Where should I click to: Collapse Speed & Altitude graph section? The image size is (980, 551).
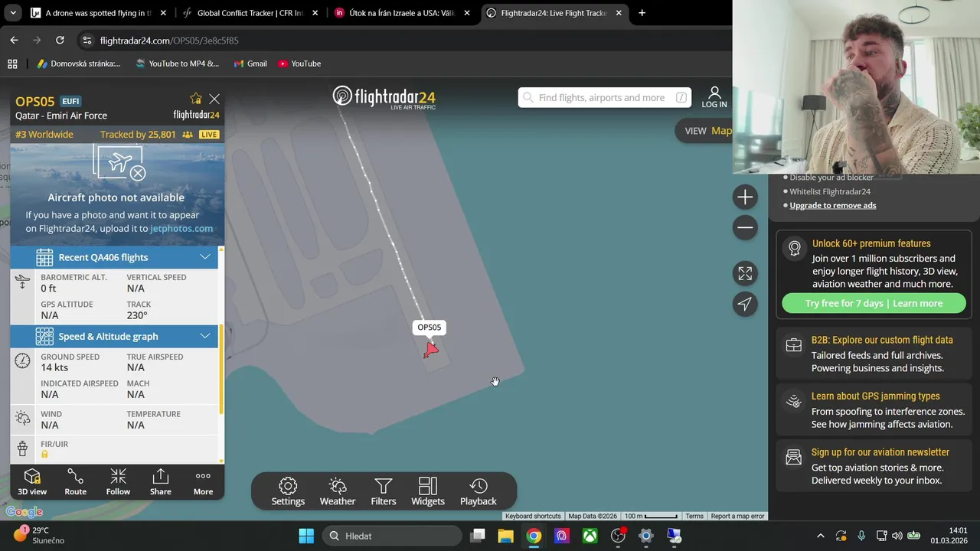[205, 336]
